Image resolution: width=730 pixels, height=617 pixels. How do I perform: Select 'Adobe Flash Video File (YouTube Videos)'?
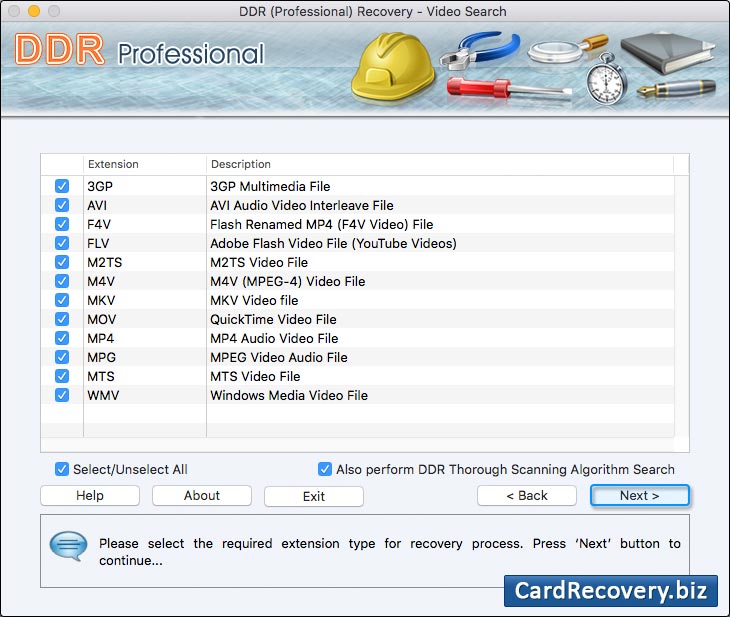[x=333, y=244]
